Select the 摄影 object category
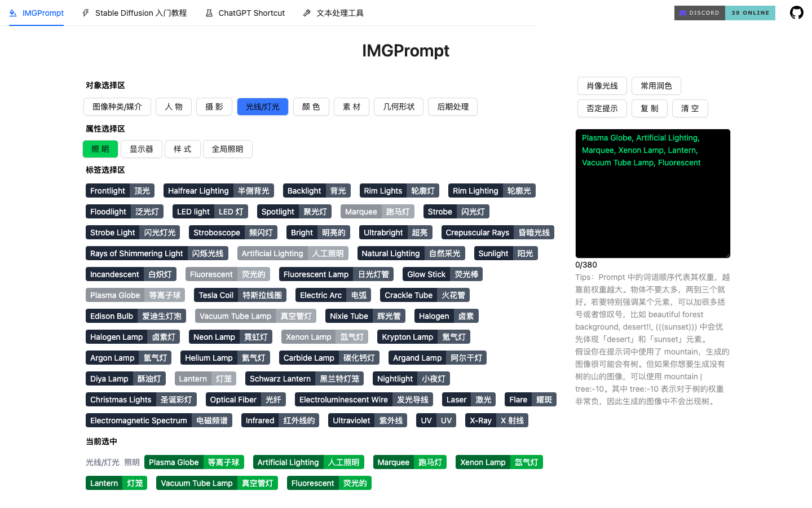The width and height of the screenshot is (812, 508). tap(214, 107)
